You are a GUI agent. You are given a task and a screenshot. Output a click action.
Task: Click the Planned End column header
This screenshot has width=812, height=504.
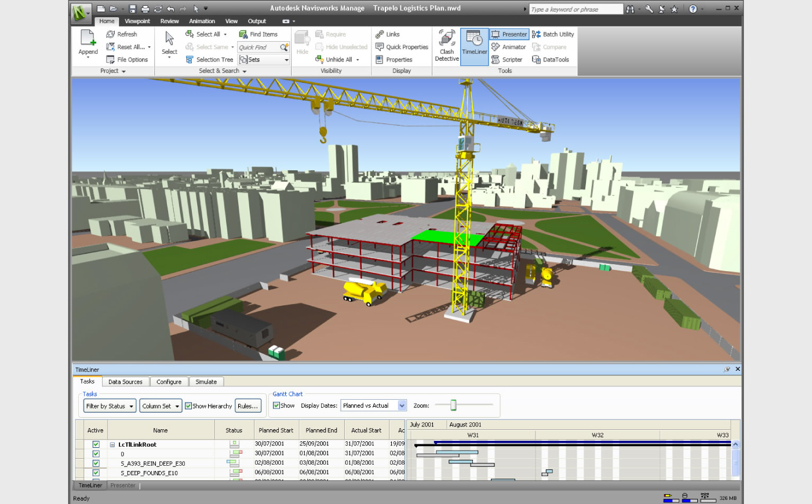[322, 430]
